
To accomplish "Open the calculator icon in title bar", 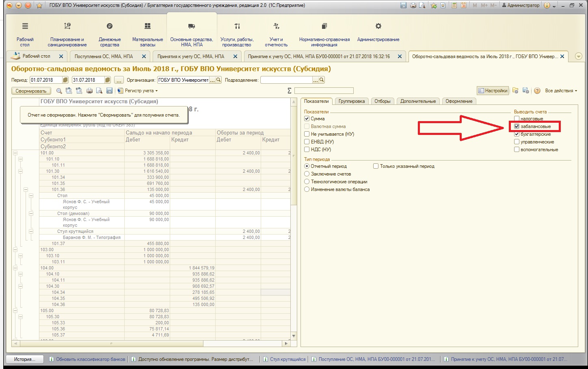I will (x=454, y=5).
